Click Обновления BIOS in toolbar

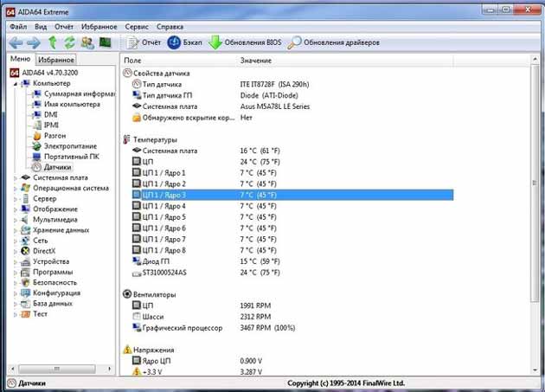tap(245, 42)
